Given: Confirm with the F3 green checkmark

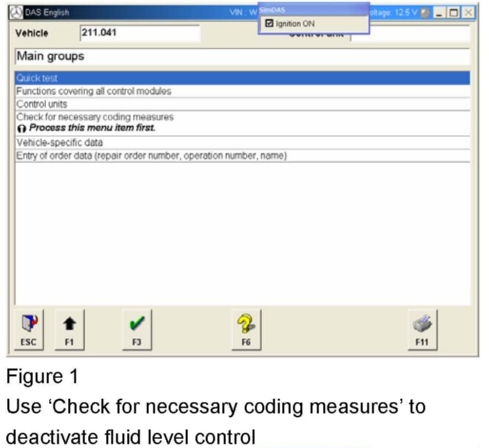Looking at the screenshot, I should 137,329.
